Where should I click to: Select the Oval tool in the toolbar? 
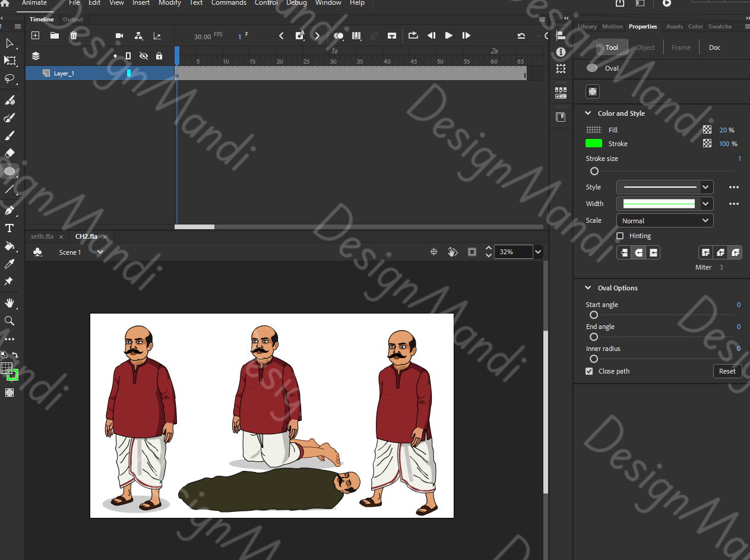pyautogui.click(x=10, y=171)
